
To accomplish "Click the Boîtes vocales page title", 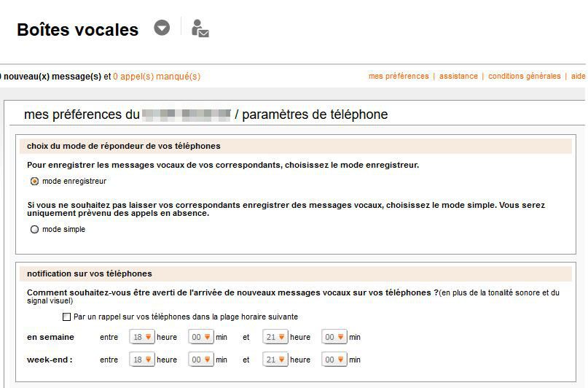I will [x=77, y=30].
